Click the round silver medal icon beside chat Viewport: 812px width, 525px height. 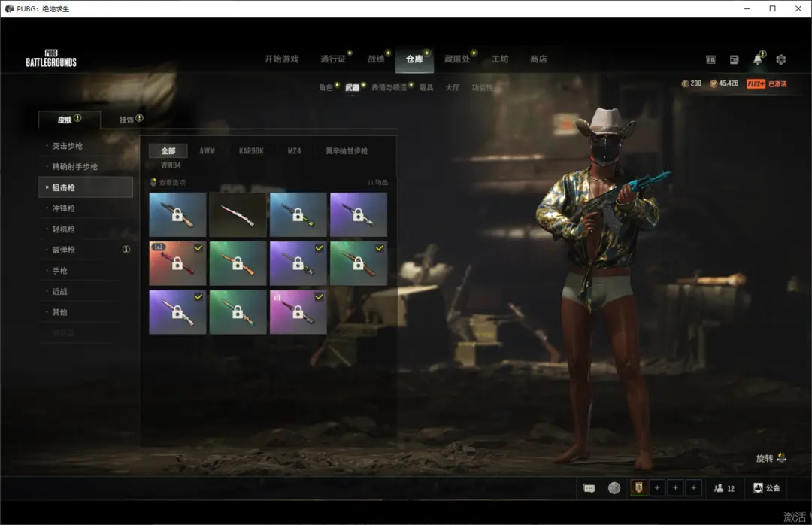click(x=614, y=488)
